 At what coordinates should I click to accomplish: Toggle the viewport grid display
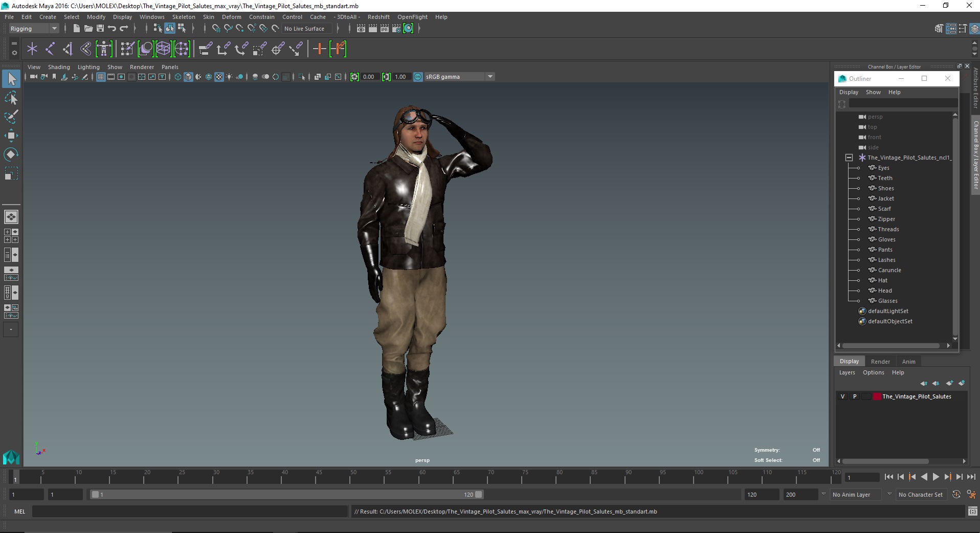(101, 77)
